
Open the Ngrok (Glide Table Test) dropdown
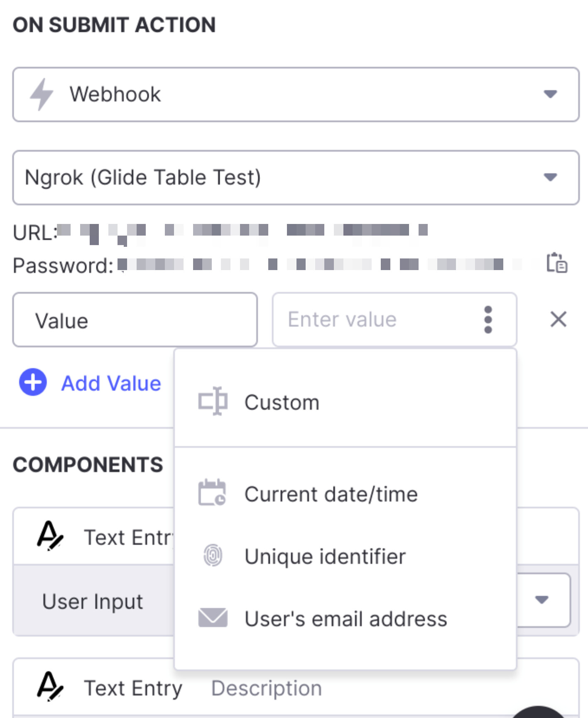pyautogui.click(x=550, y=177)
